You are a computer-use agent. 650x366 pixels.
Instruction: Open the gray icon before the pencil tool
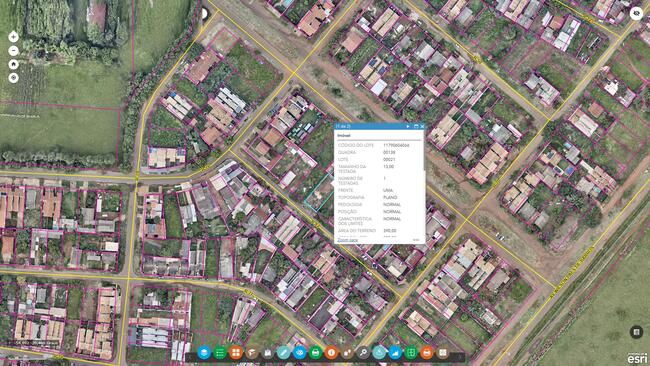coord(267,353)
